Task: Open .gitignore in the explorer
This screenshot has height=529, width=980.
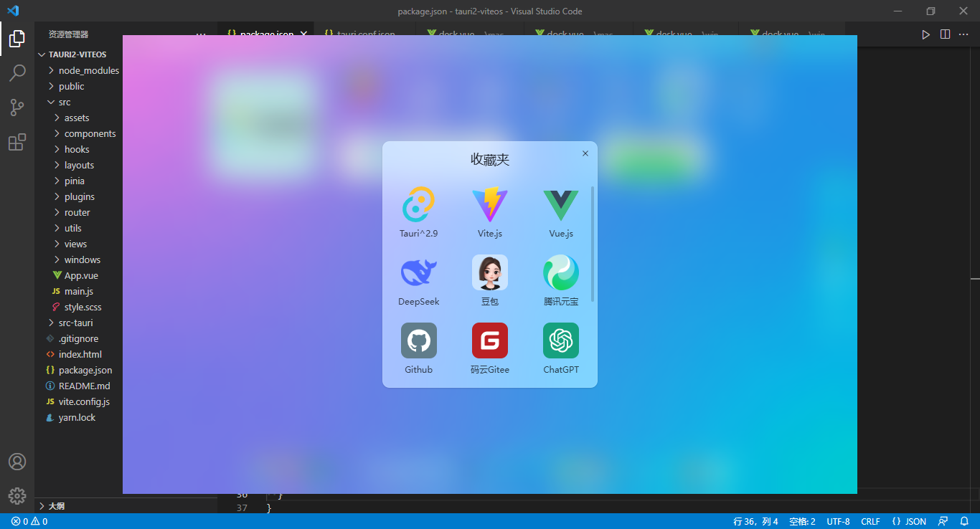Action: tap(79, 338)
